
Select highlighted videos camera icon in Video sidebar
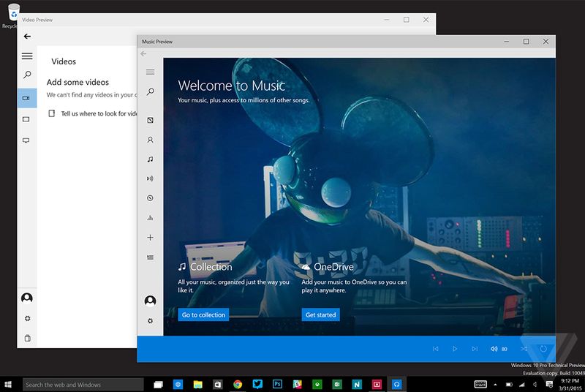(27, 98)
